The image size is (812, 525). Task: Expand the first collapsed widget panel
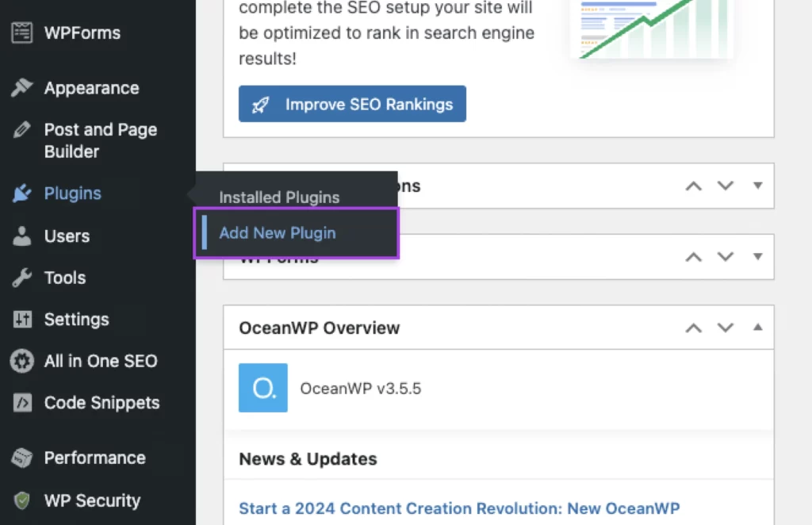(757, 186)
